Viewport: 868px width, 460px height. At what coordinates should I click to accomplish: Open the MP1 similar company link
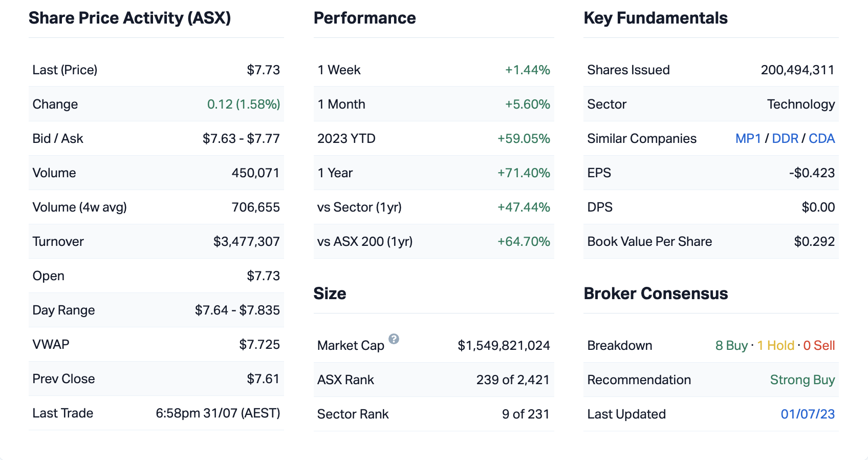coord(748,139)
